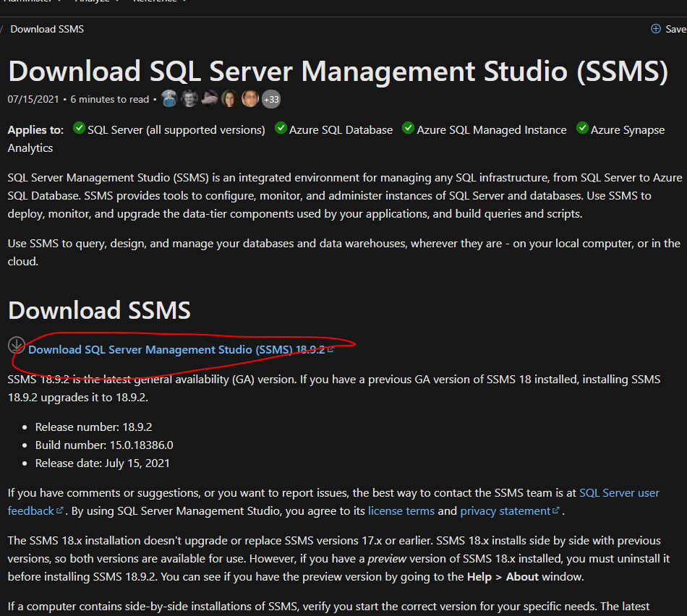Click the external link icon after SSMS 18.9.2

(331, 348)
